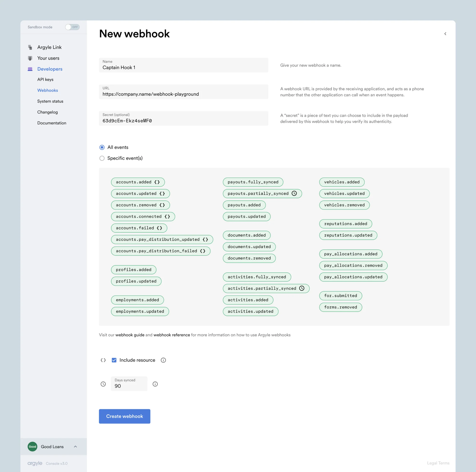Toggle the Sandbox mode switch off
Screen dimensions: 476x472
[x=72, y=27]
